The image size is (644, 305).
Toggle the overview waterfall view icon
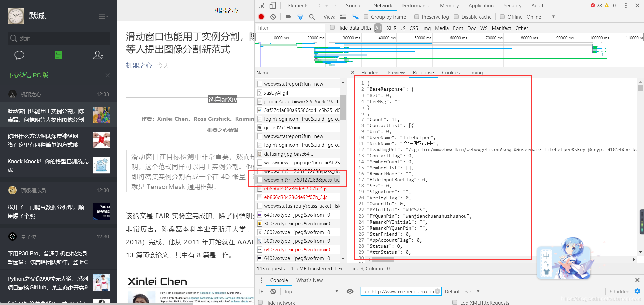(x=355, y=17)
